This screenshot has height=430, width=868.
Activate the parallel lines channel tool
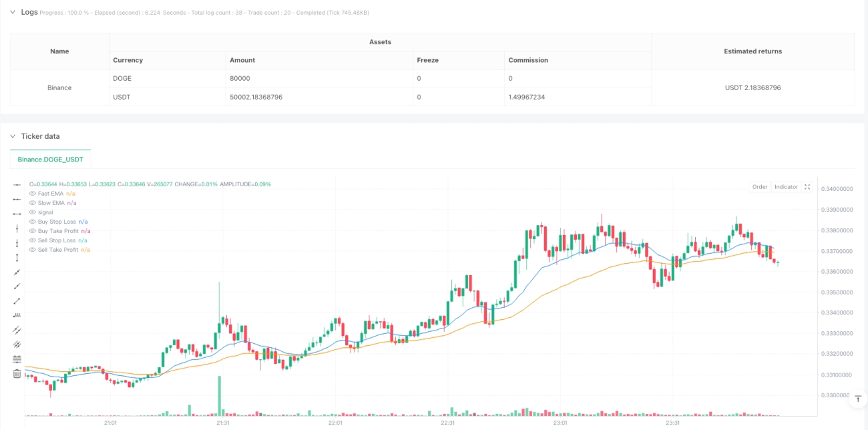[x=17, y=330]
